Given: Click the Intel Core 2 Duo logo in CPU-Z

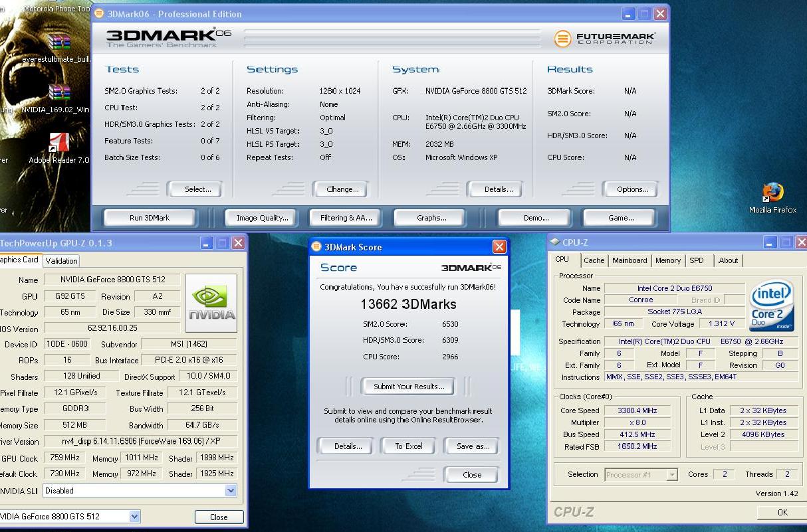Looking at the screenshot, I should coord(772,306).
